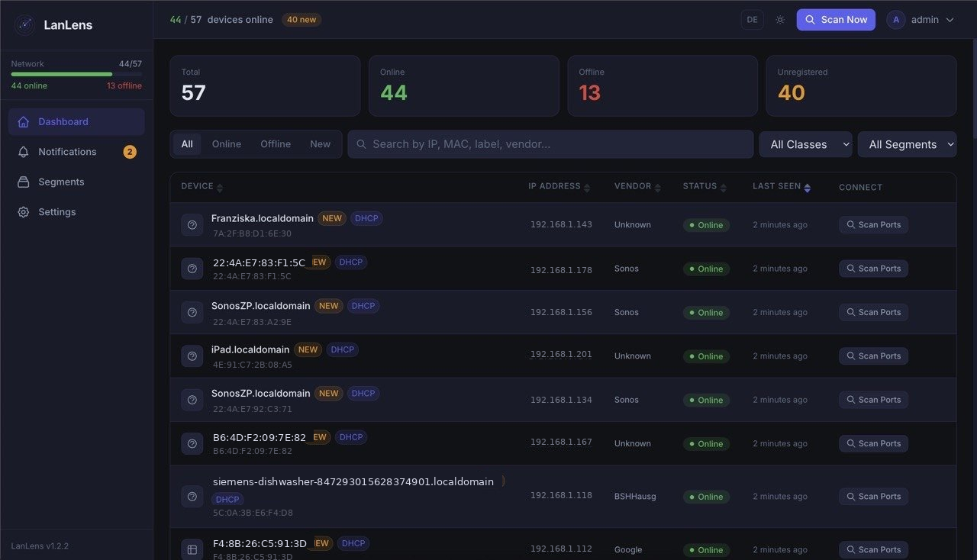
Task: Click the Notifications bell icon
Action: (24, 152)
